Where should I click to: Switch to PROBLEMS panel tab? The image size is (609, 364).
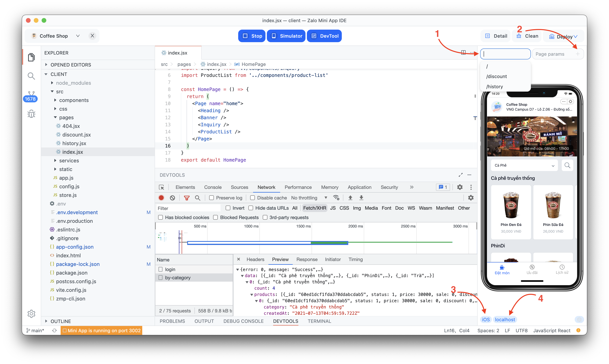coord(172,321)
